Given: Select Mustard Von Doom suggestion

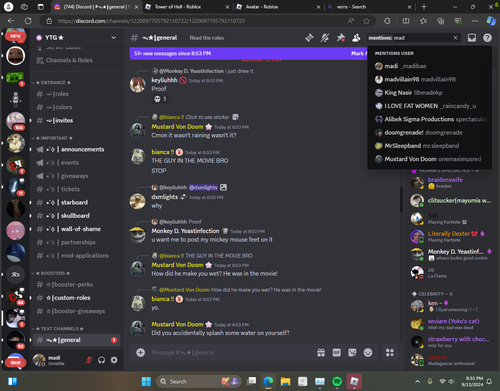Looking at the screenshot, I should [x=429, y=159].
